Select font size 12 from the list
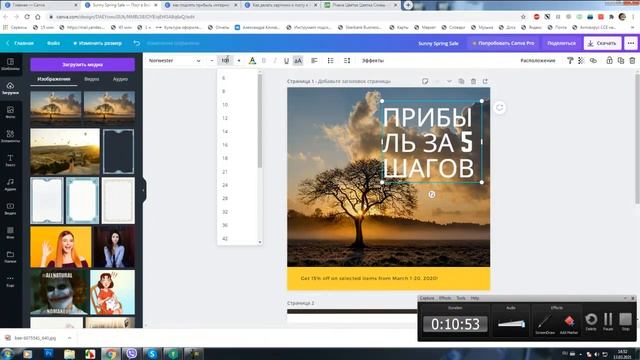The width and height of the screenshot is (640, 360). [225, 118]
